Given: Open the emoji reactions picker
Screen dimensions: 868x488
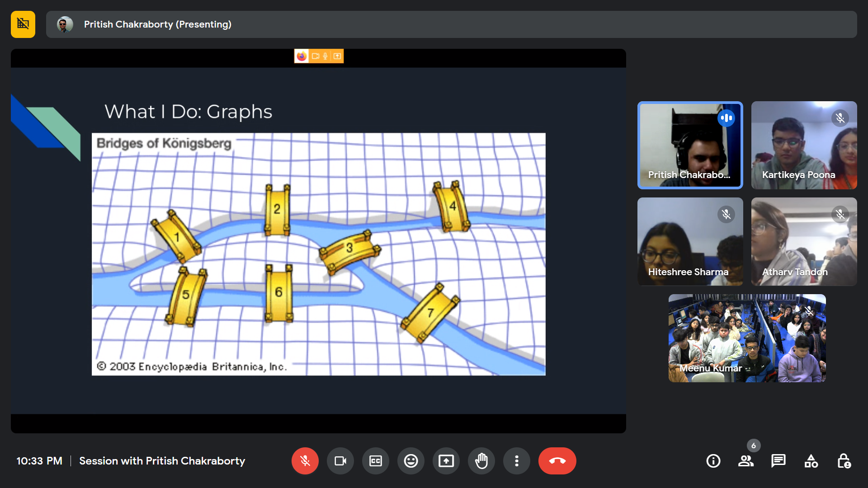Looking at the screenshot, I should (x=411, y=461).
